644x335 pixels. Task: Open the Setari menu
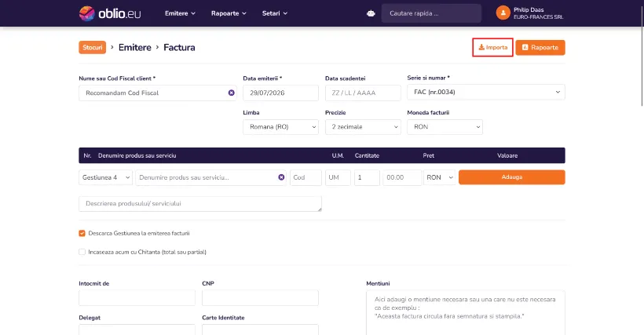pos(275,13)
